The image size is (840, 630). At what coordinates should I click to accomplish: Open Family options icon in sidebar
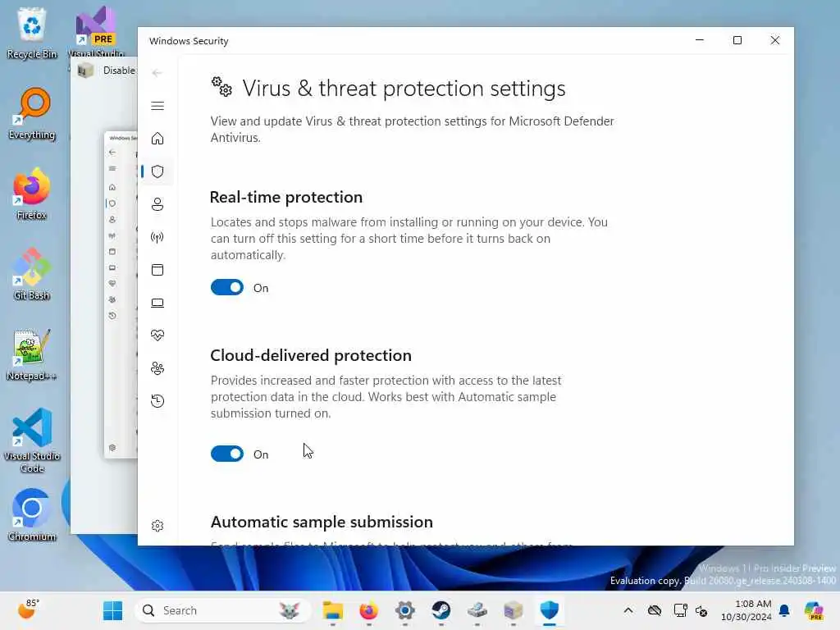point(157,368)
